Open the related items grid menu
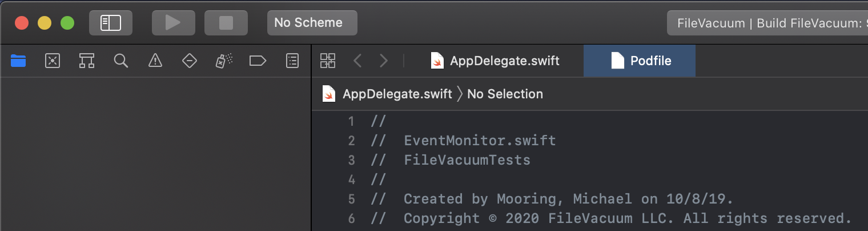This screenshot has height=231, width=868. (328, 61)
